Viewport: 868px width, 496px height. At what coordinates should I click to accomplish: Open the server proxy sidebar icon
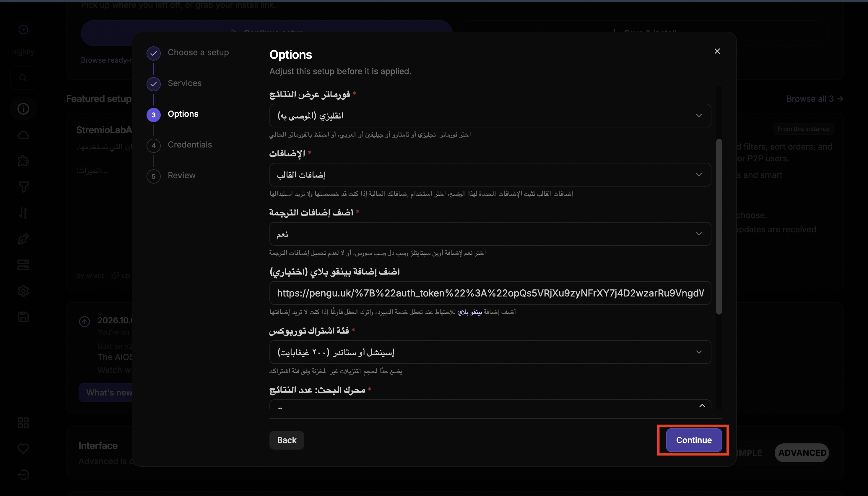pos(23,265)
